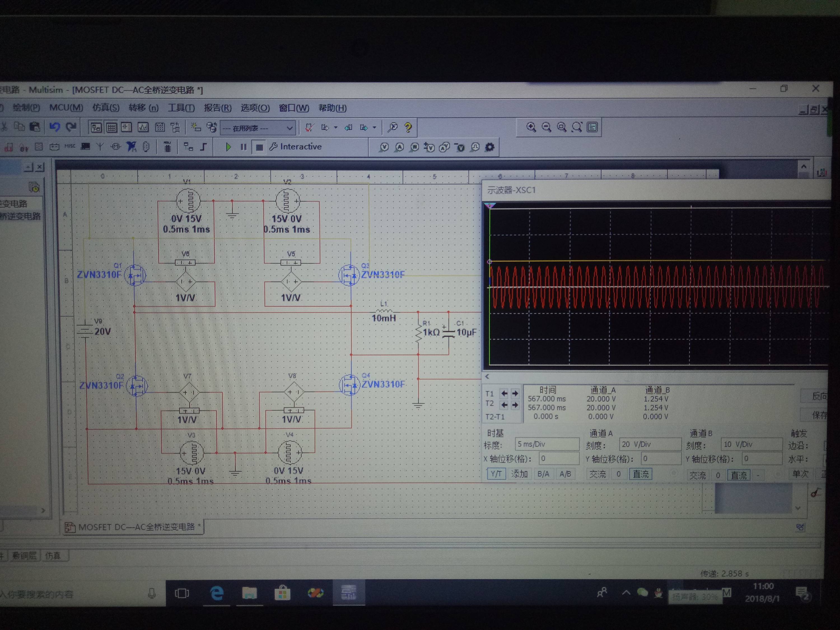
Task: Click the zoom out magnifier icon
Action: tap(546, 127)
